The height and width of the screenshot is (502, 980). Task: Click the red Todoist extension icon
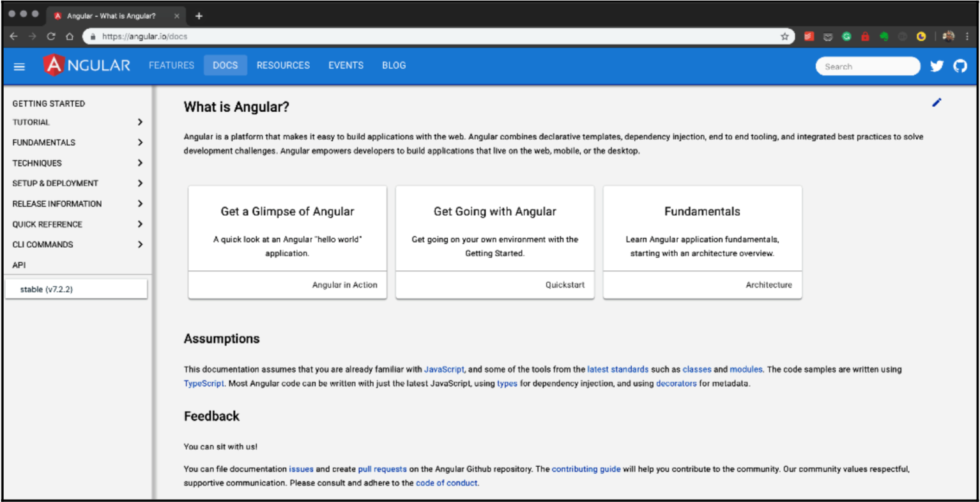click(809, 36)
